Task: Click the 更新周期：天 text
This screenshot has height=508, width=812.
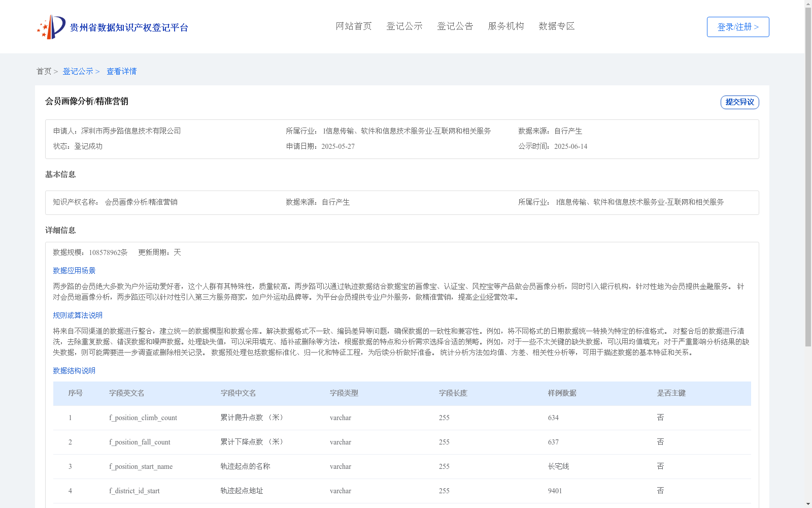Action: point(159,252)
